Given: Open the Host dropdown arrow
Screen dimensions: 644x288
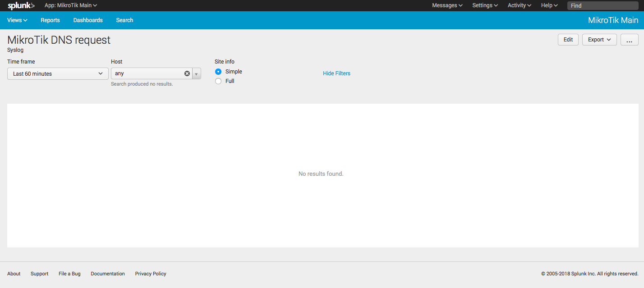Looking at the screenshot, I should [x=196, y=73].
